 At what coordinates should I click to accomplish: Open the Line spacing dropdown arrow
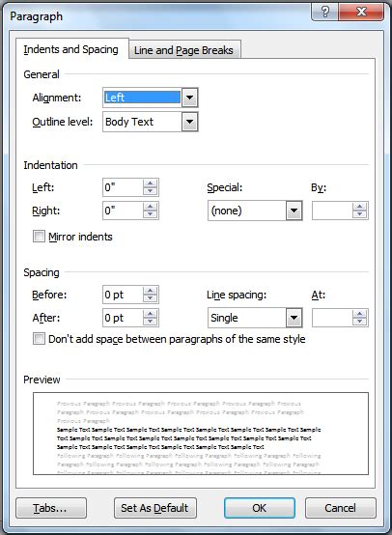tap(294, 318)
